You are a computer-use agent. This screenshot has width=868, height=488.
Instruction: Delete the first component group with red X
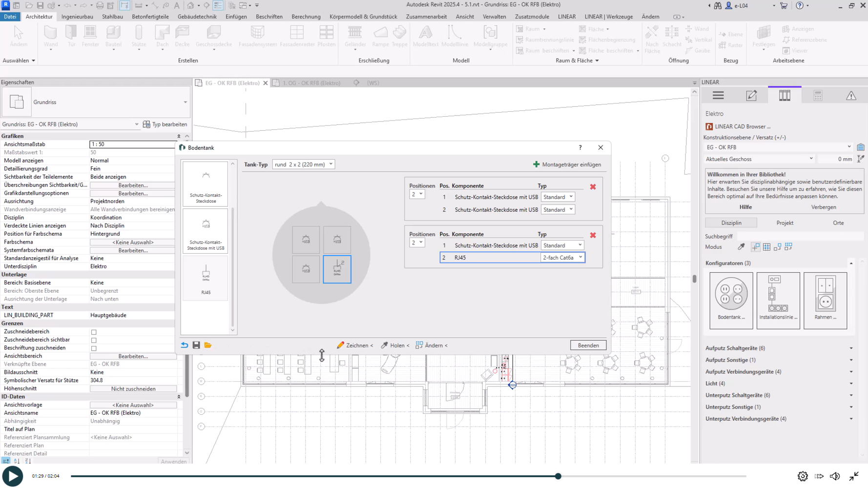[593, 187]
